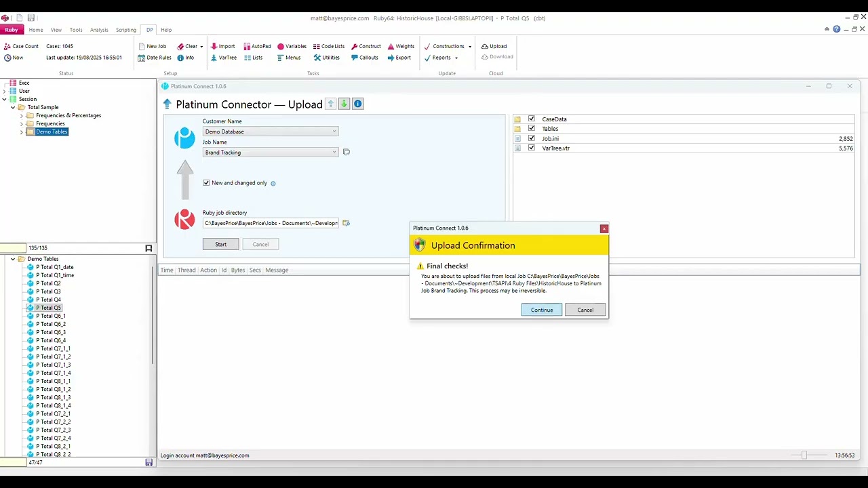Click the Import toolbar icon
This screenshot has height=488, width=868.
point(223,47)
